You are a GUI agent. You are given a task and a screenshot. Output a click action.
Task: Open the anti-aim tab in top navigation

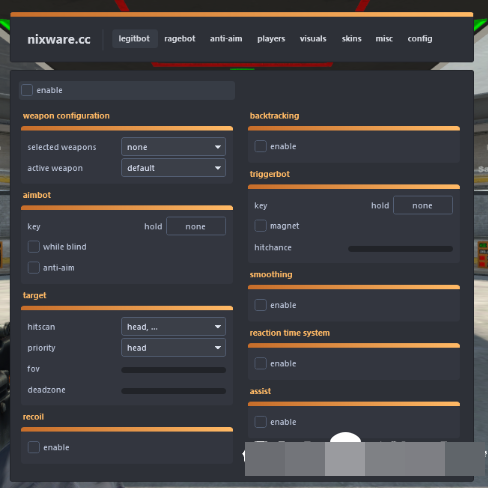pyautogui.click(x=226, y=39)
